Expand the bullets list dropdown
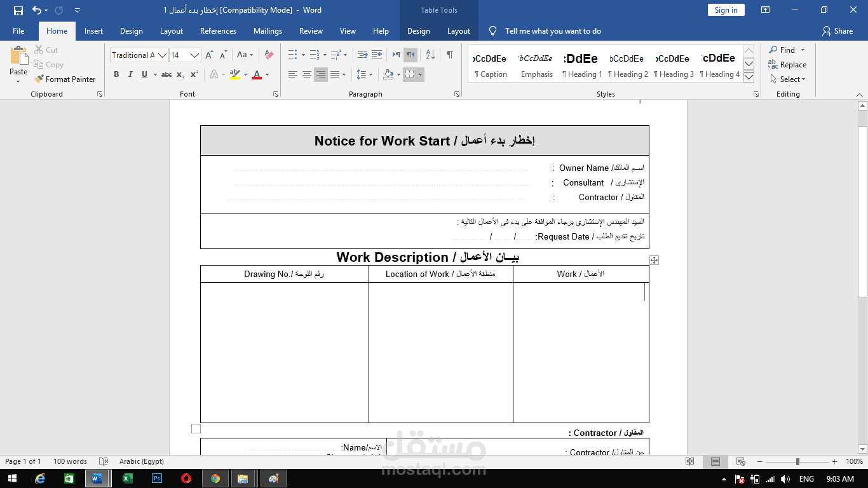868x488 pixels. 303,55
